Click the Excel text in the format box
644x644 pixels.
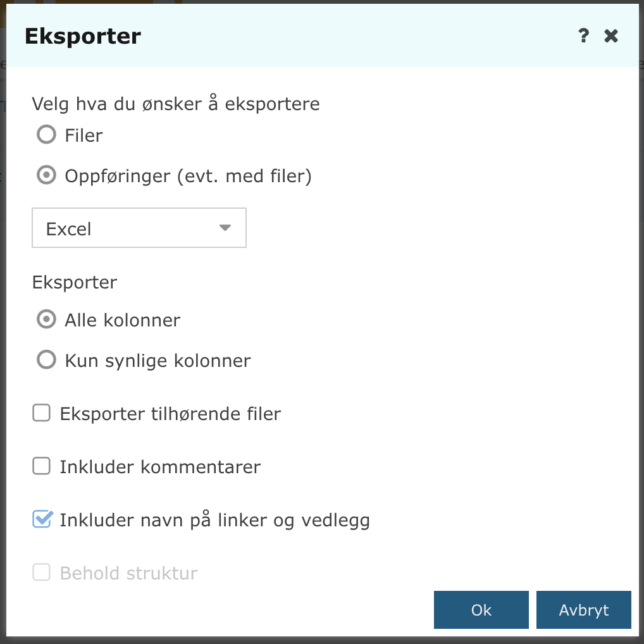click(68, 229)
